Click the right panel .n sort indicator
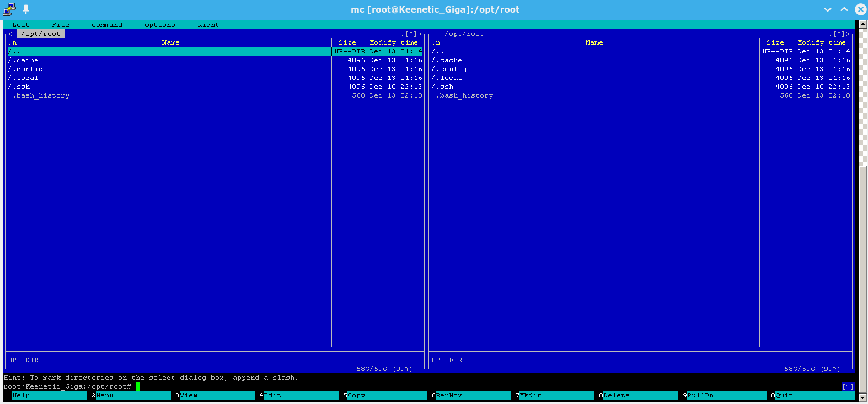This screenshot has width=868, height=404. coord(436,42)
